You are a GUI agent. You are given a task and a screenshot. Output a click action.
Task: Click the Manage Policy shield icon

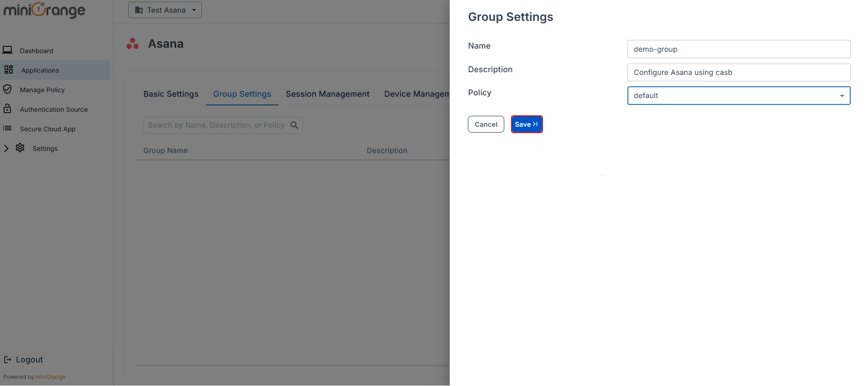(7, 89)
